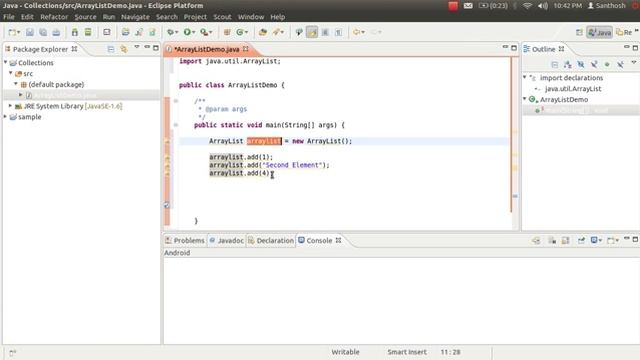Image resolution: width=640 pixels, height=360 pixels.
Task: Click the Debug bug icon in toolbar
Action: (171, 32)
